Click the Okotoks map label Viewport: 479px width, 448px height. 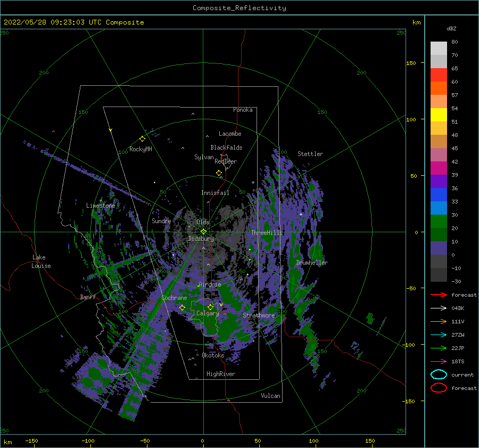point(213,355)
